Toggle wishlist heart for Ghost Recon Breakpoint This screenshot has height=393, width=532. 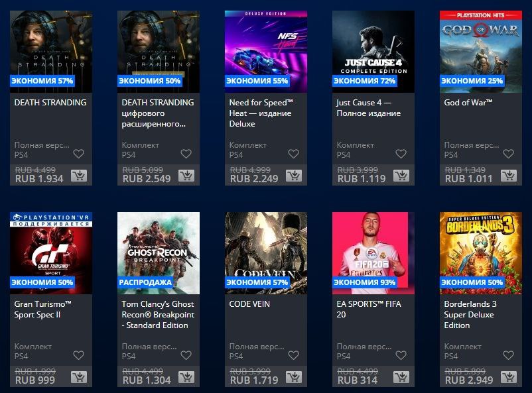tap(186, 355)
